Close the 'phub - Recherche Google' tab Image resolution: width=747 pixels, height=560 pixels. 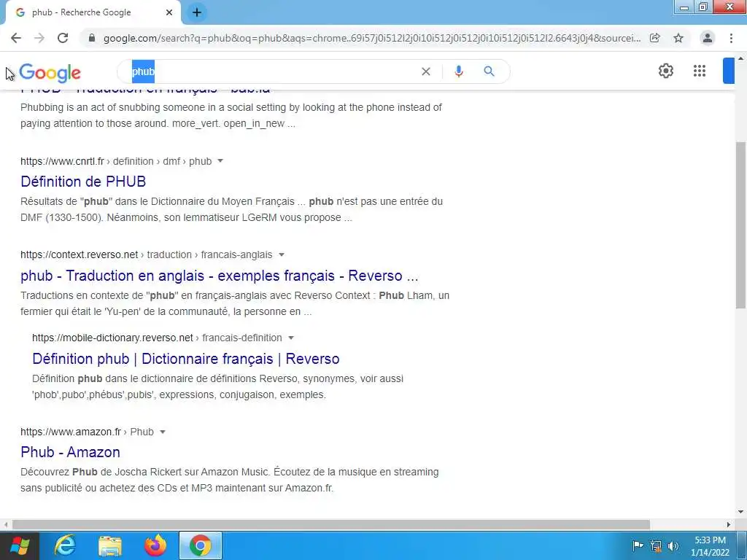169,12
